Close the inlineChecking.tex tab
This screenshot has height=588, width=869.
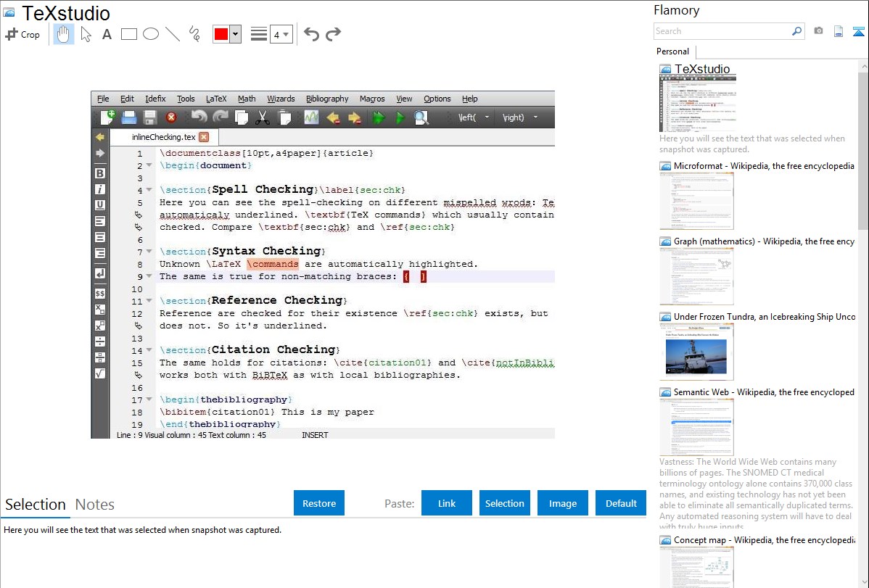(204, 137)
